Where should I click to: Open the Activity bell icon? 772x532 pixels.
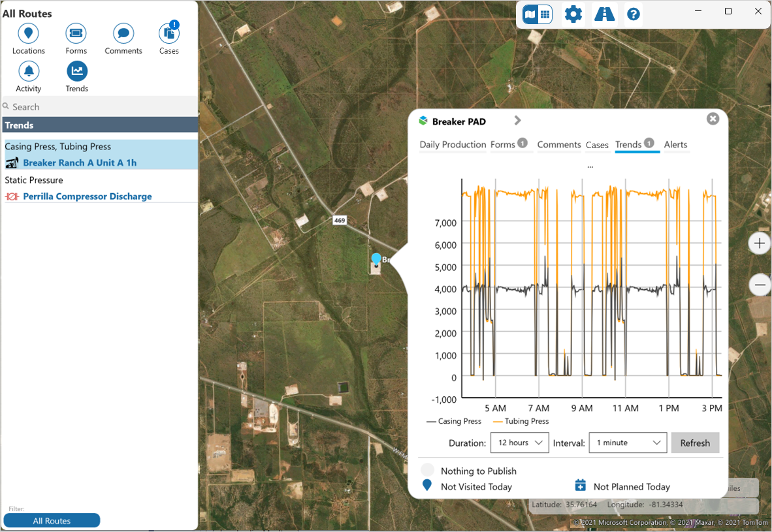coord(28,71)
